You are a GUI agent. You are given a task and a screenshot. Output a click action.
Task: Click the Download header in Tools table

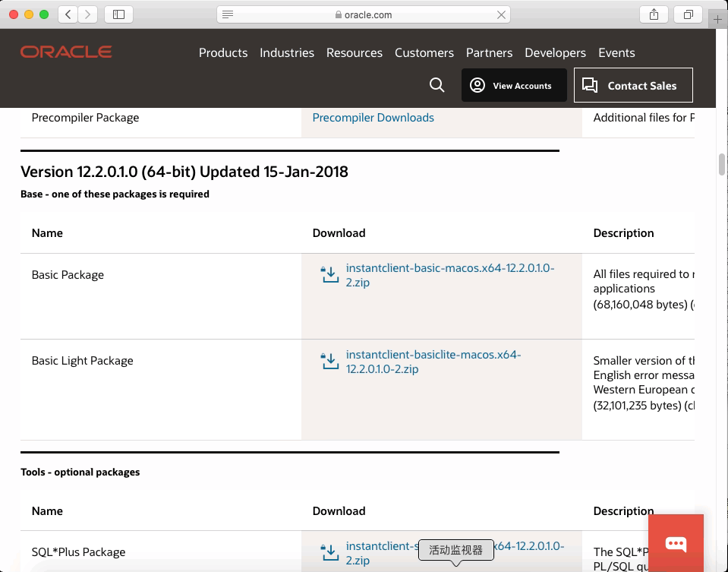click(339, 511)
